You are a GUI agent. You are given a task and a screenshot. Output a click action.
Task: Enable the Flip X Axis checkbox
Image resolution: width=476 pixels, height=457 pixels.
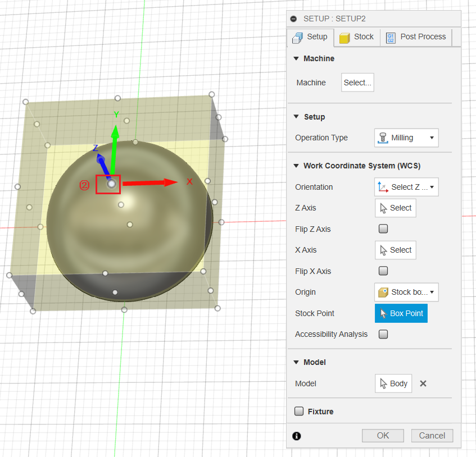point(383,271)
